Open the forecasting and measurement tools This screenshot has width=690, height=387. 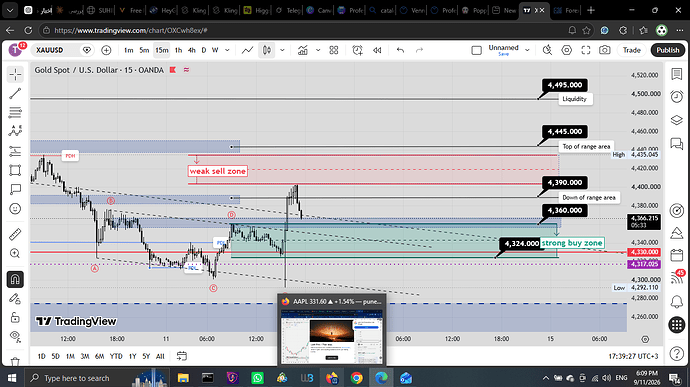[15, 151]
